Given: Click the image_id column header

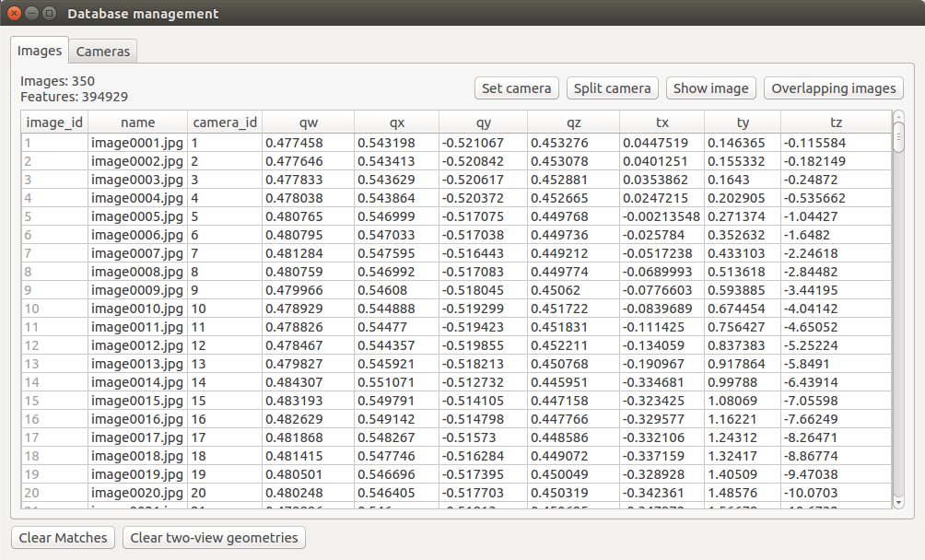Looking at the screenshot, I should pos(54,122).
